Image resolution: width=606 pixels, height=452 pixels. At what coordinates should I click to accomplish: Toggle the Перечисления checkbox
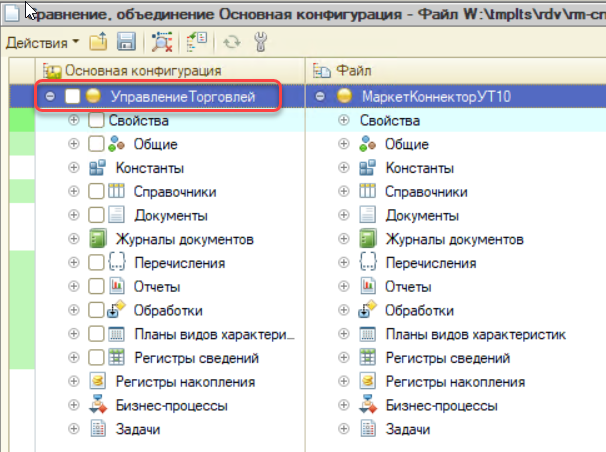pyautogui.click(x=96, y=262)
